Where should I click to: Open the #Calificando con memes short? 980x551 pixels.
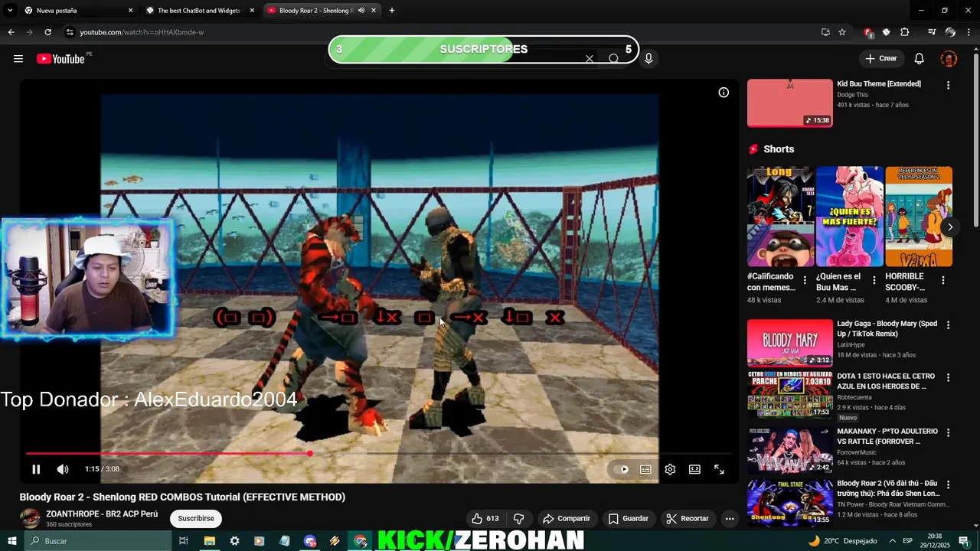(780, 217)
